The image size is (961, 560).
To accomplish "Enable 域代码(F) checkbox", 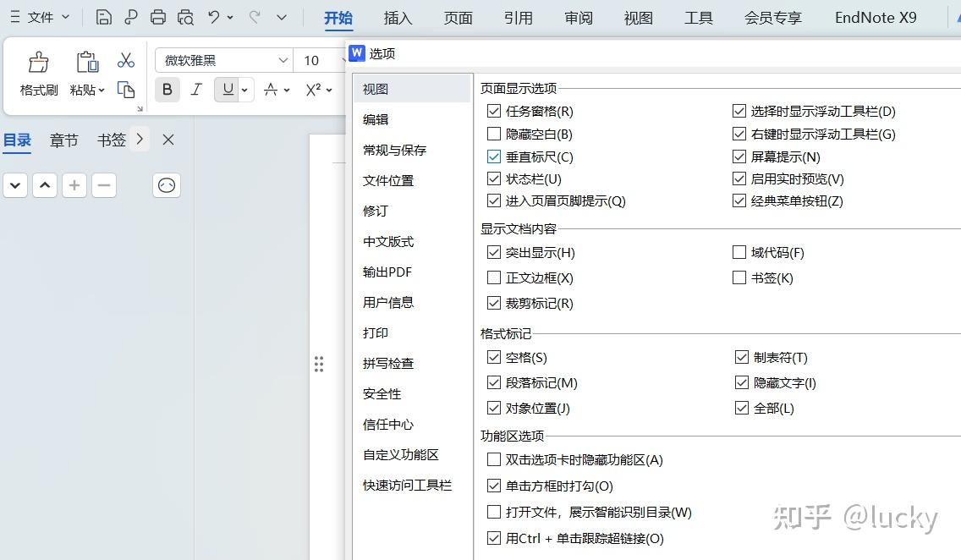I will [x=739, y=252].
